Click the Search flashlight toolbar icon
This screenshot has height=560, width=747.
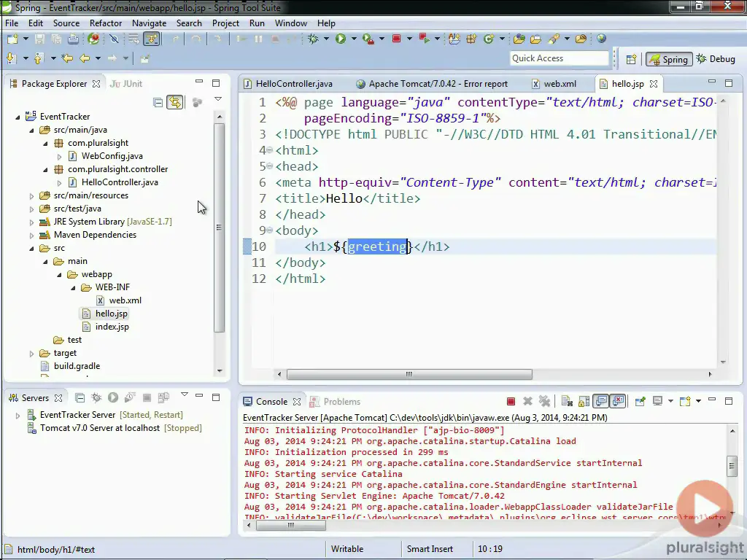(x=553, y=39)
